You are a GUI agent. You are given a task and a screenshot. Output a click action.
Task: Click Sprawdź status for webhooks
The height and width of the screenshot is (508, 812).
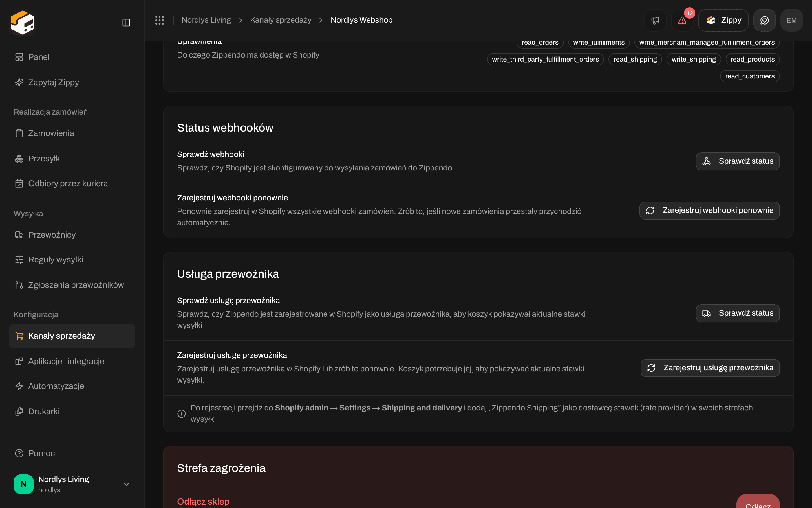[738, 161]
